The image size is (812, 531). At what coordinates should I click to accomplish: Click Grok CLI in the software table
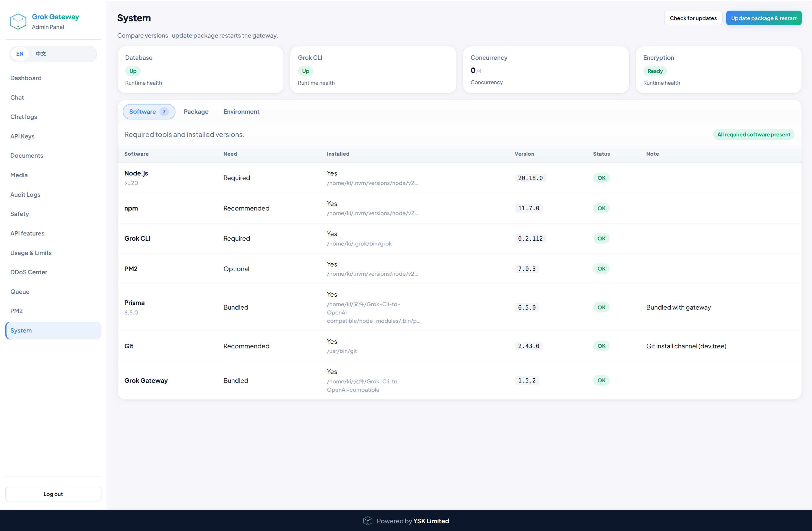(137, 239)
